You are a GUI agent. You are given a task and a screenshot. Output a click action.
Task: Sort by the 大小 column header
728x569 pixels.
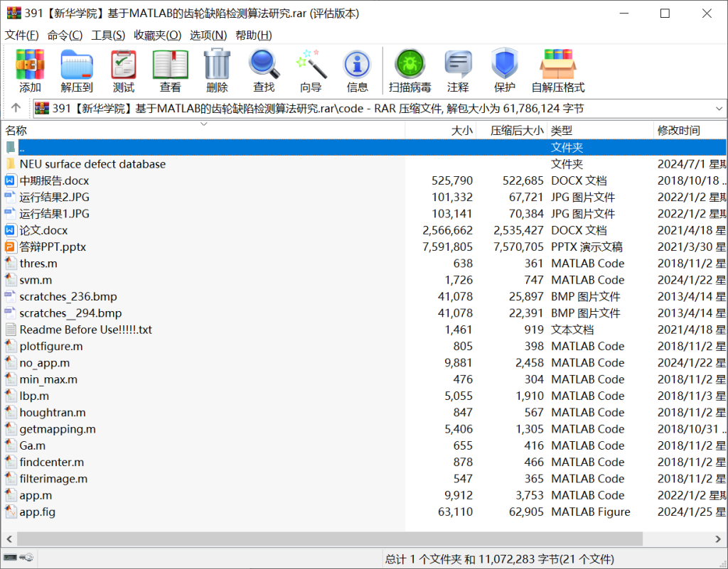441,130
